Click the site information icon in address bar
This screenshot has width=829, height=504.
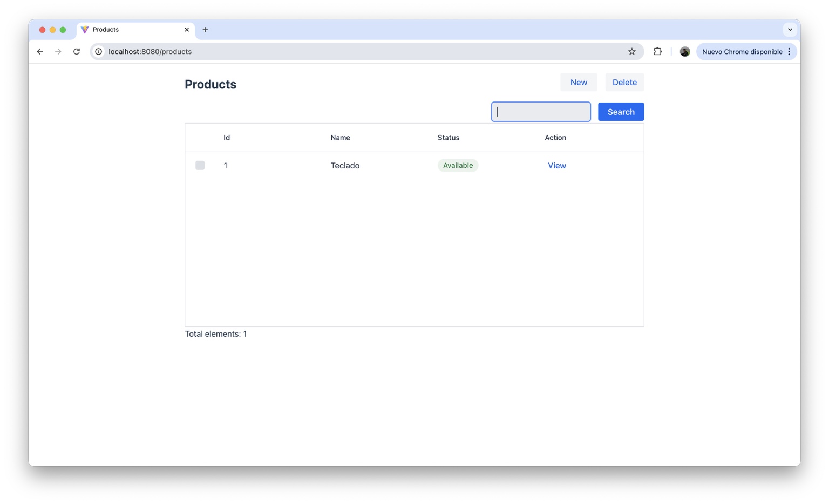click(x=98, y=51)
